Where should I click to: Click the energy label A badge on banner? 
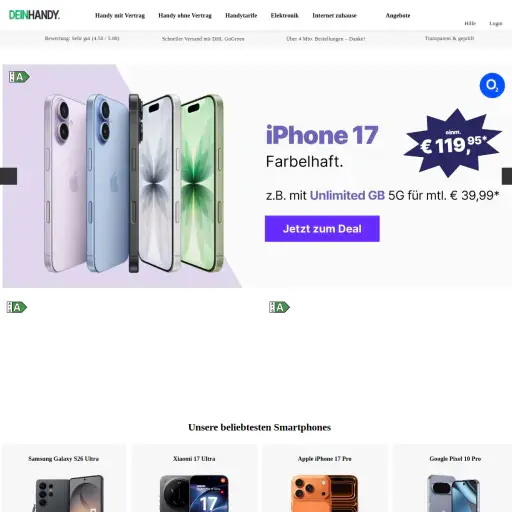point(19,77)
